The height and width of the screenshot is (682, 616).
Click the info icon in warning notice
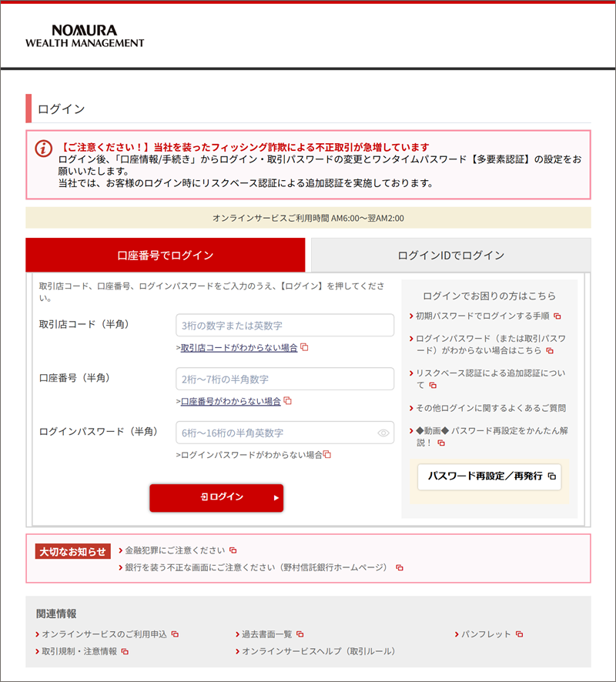[44, 149]
